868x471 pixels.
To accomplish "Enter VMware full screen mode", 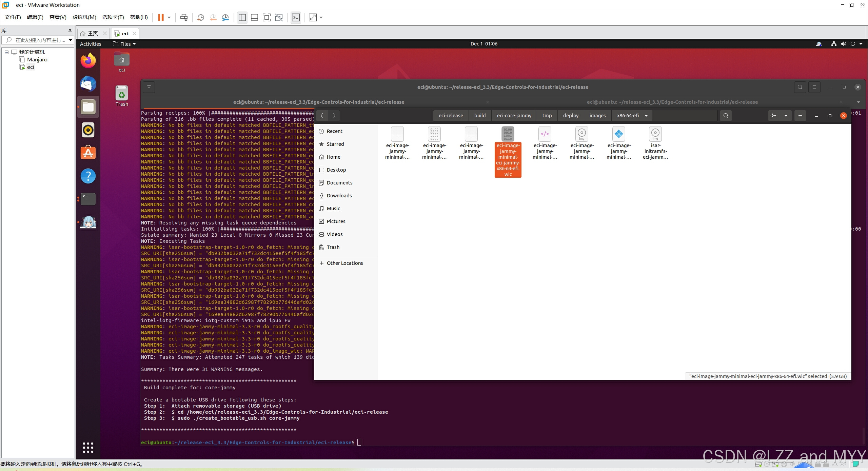I will click(x=267, y=18).
